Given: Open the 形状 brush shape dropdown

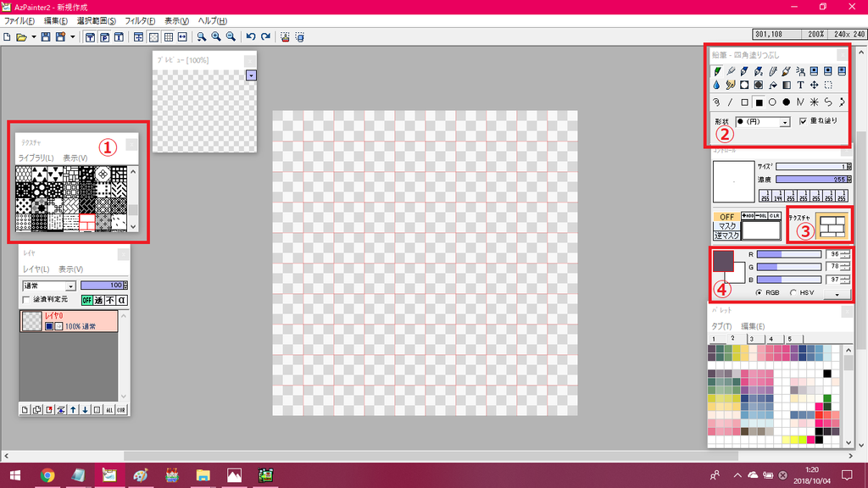Looking at the screenshot, I should pyautogui.click(x=784, y=122).
